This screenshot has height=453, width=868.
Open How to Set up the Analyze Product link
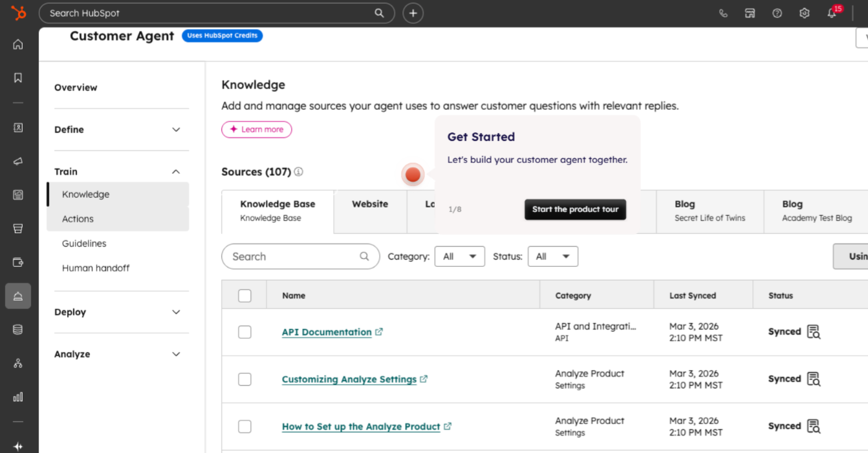(x=361, y=427)
